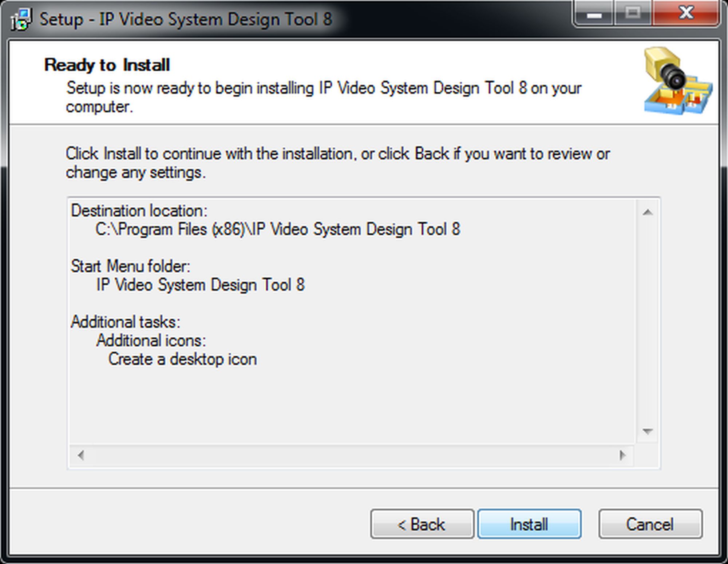
Task: Click the Destination location path line
Action: point(278,230)
